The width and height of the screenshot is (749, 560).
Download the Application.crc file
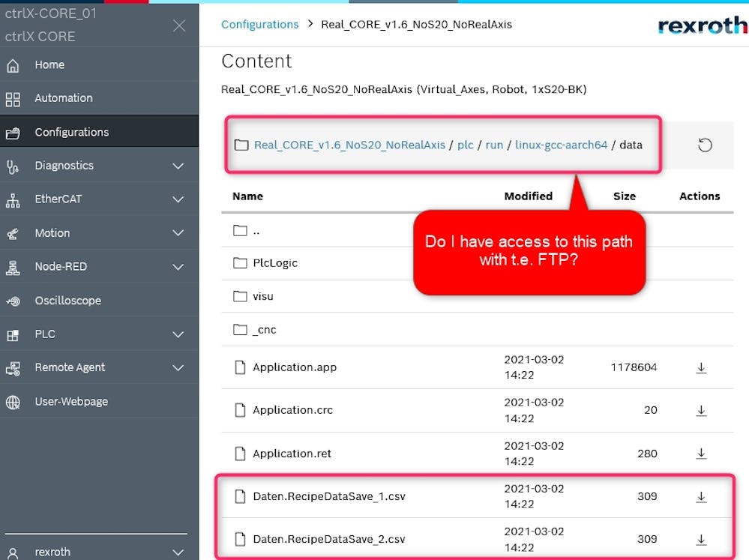click(701, 410)
